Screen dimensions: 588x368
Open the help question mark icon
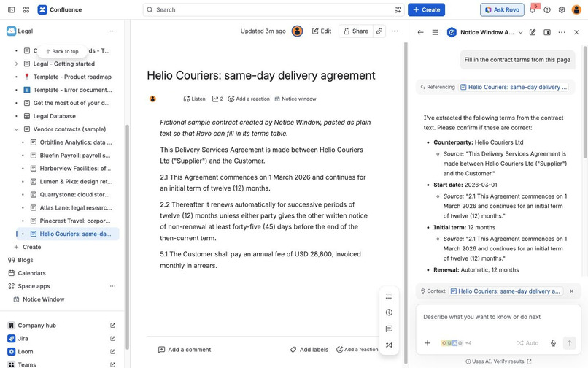[547, 9]
